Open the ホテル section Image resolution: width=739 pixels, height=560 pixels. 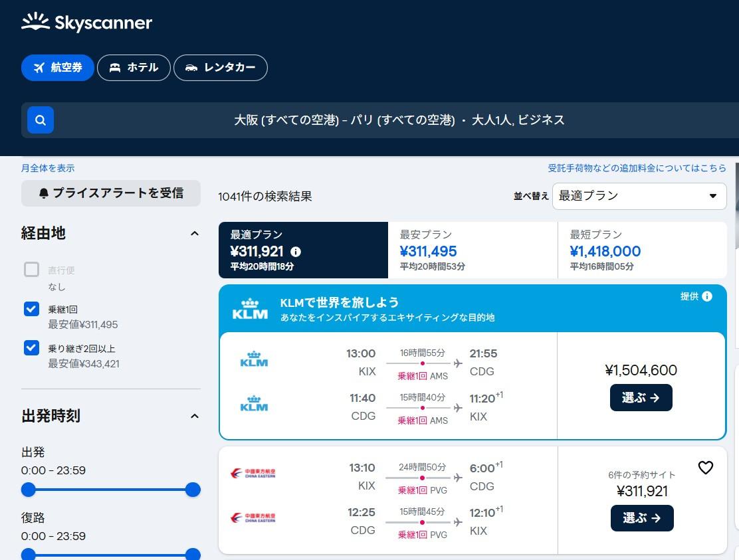tap(134, 68)
